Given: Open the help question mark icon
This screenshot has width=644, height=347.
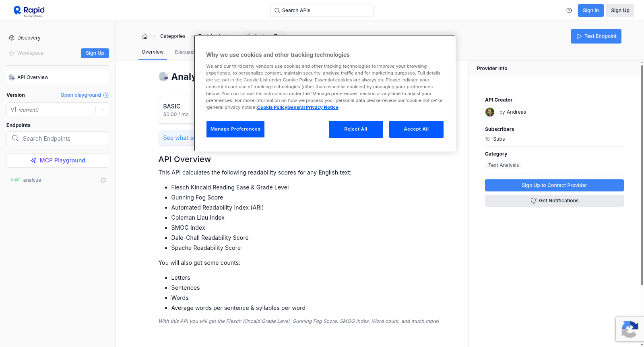Looking at the screenshot, I should tap(569, 10).
